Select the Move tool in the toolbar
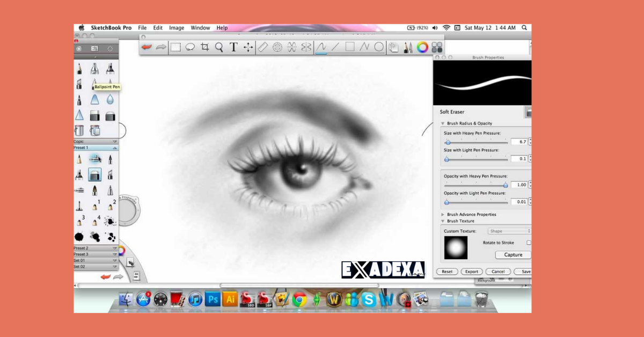Image resolution: width=644 pixels, height=337 pixels. tap(247, 47)
